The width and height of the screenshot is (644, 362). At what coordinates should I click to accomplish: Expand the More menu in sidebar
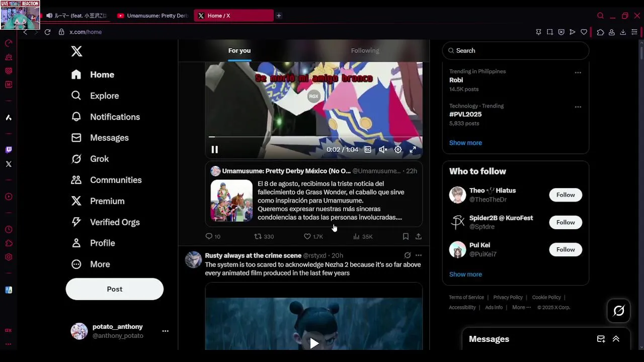91,264
